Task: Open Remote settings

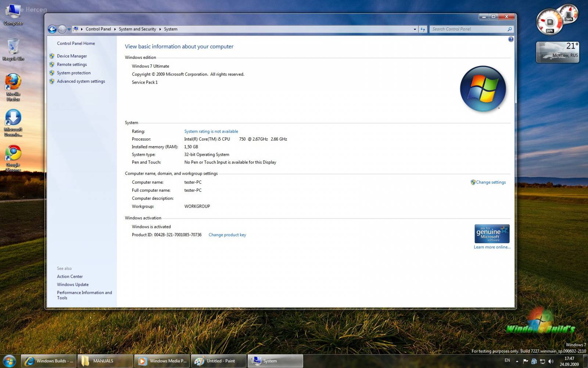Action: [72, 64]
